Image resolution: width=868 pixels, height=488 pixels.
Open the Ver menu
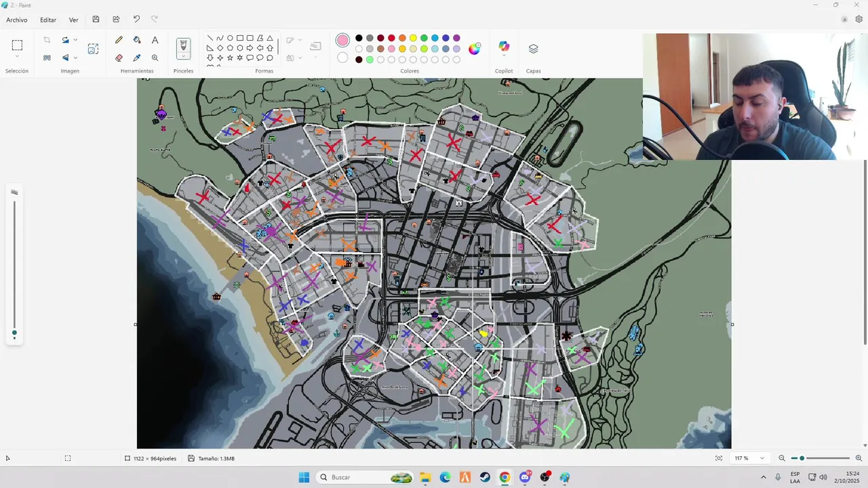coord(73,20)
